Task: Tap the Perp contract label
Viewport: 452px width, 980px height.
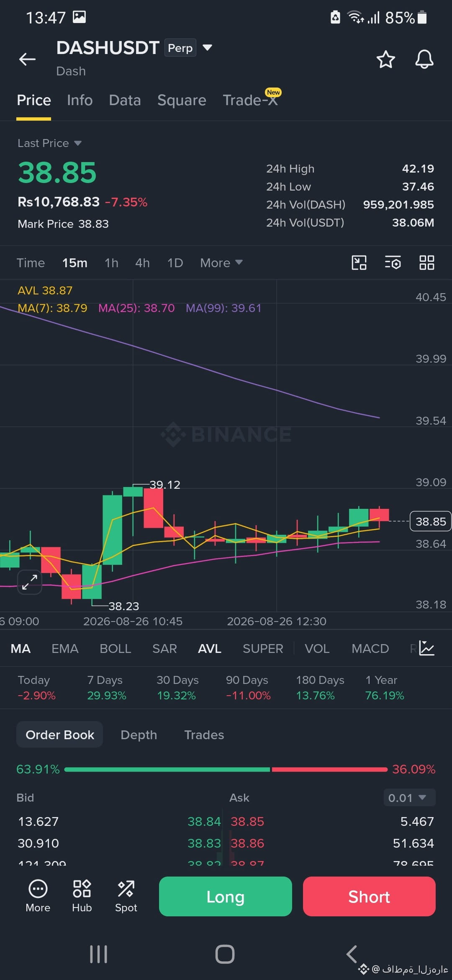Action: [180, 48]
